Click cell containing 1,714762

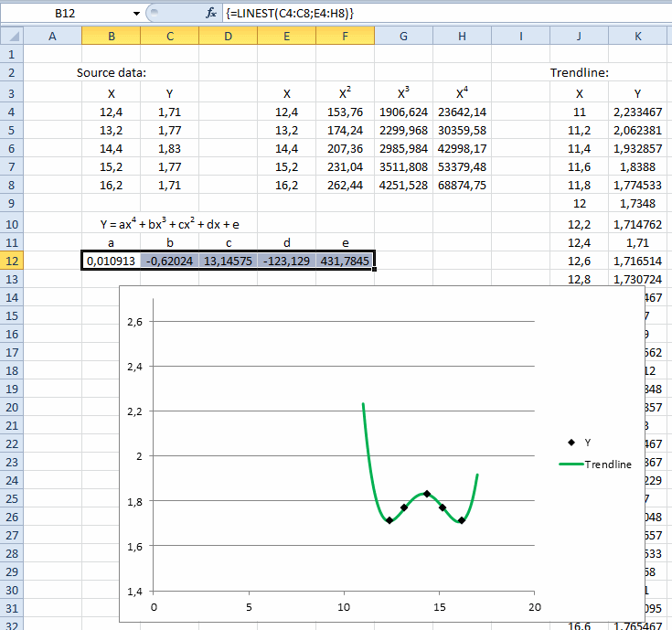click(638, 224)
